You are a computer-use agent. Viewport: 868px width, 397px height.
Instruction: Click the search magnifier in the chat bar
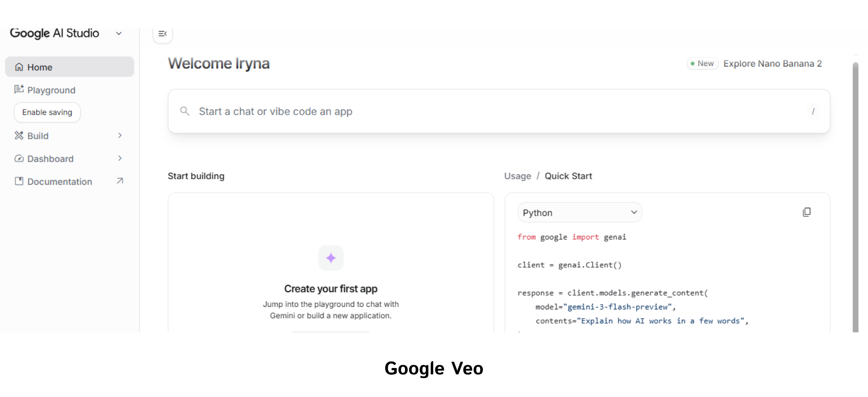184,111
